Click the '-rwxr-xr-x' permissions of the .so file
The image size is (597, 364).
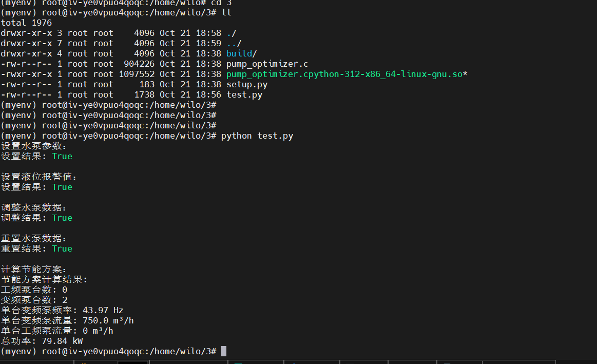(x=26, y=74)
